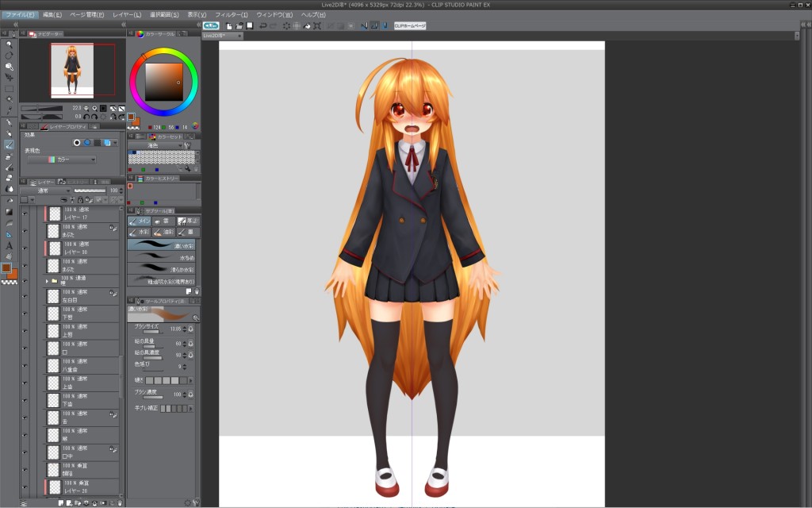Click the new raster layer icon at layer panel bottom
This screenshot has height=508, width=812.
[61, 502]
